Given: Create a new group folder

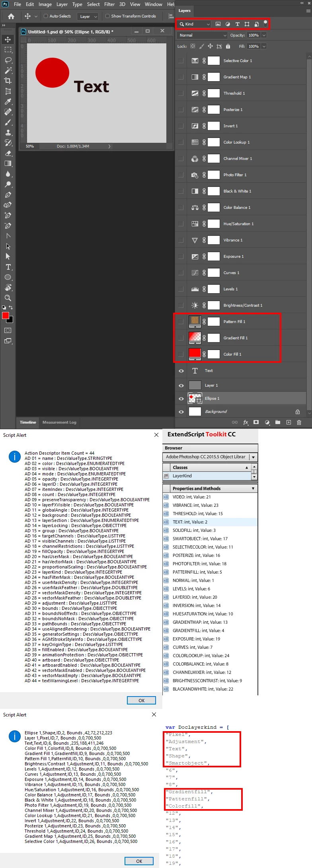Looking at the screenshot, I should tap(278, 422).
